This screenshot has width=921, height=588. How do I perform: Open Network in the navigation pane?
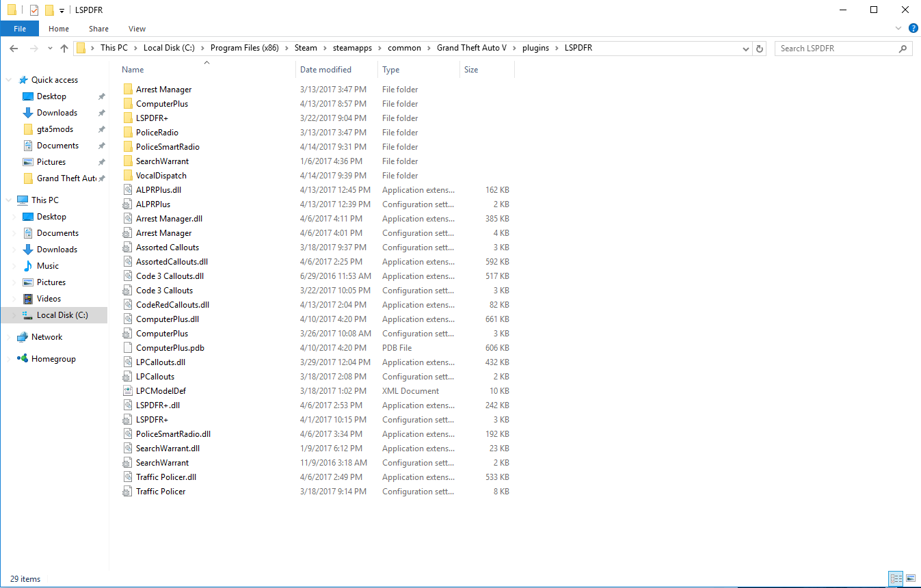[x=46, y=337]
